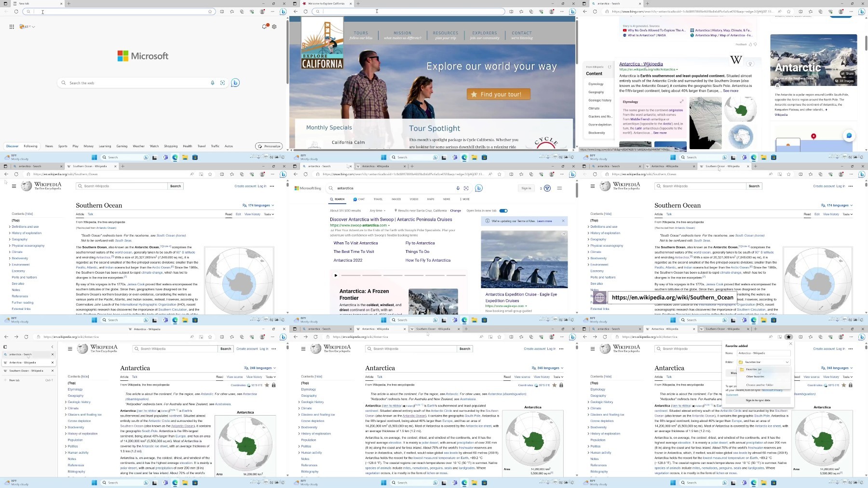Switch to the CHAT tab on Bing

(359, 199)
